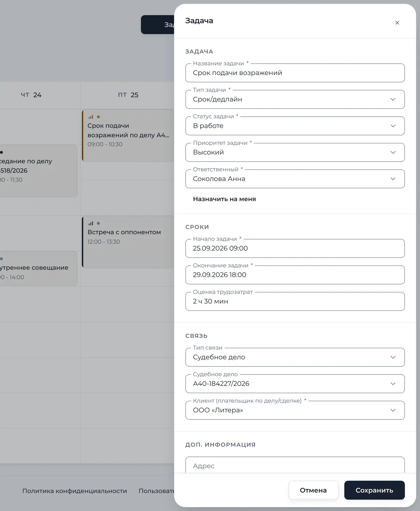Click priority bars icon on Срок подачи возражений event
420x511 pixels.
click(x=91, y=117)
